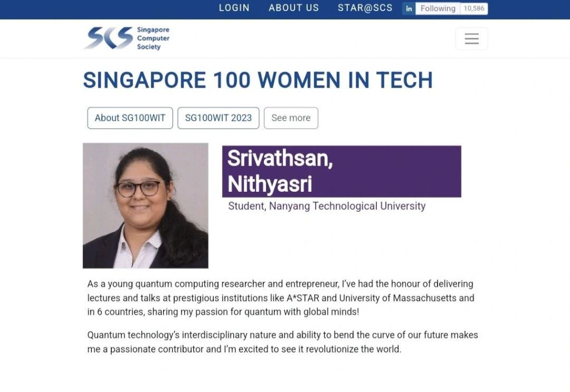Open the ABOUT US menu item

tap(294, 8)
